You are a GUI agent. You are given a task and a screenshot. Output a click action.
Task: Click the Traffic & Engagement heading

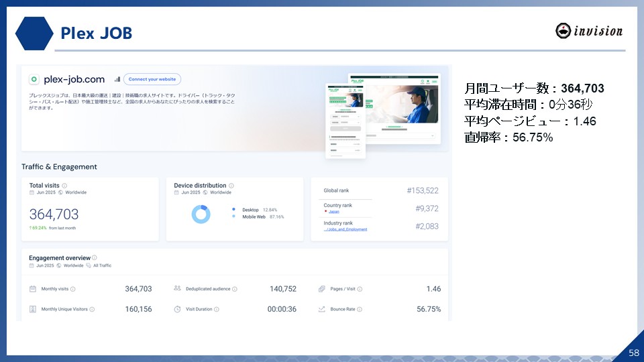pos(59,167)
